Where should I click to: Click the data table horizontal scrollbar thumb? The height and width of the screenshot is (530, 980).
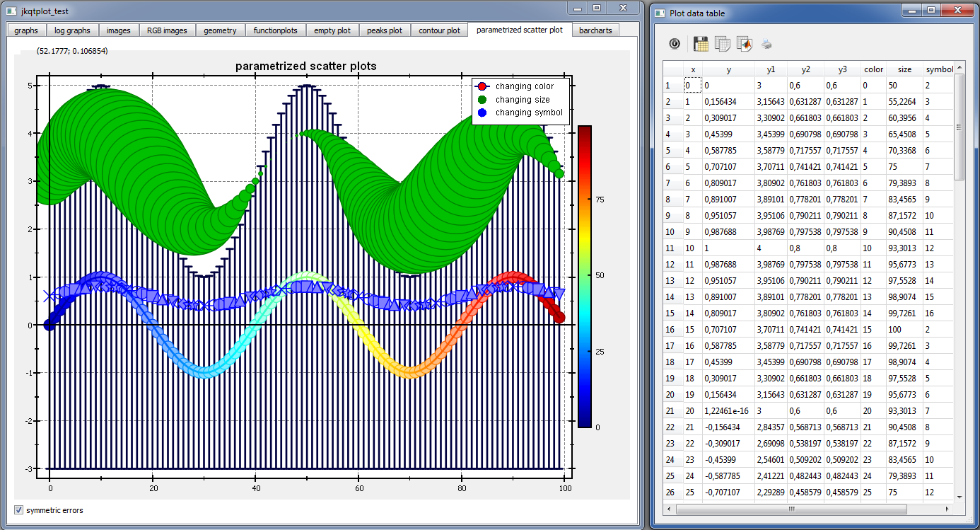[792, 509]
